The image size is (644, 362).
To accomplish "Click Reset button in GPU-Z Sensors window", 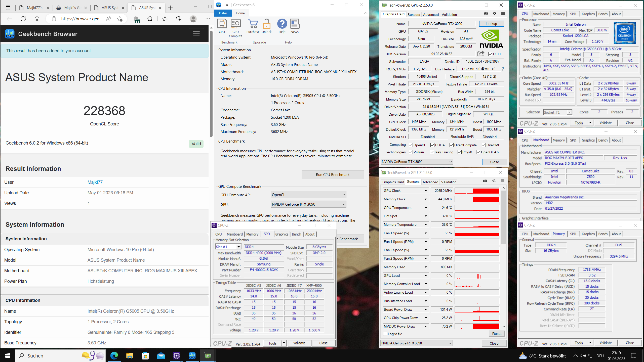I will (x=497, y=334).
